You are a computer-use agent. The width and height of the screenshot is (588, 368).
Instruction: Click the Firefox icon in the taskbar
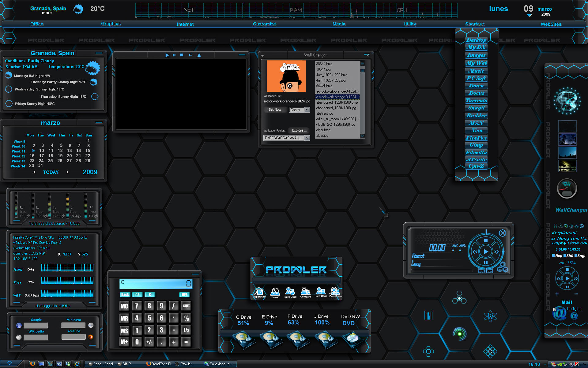pyautogui.click(x=32, y=364)
